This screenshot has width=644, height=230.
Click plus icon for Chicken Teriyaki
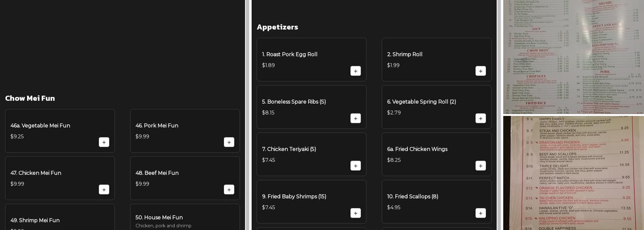point(356,166)
